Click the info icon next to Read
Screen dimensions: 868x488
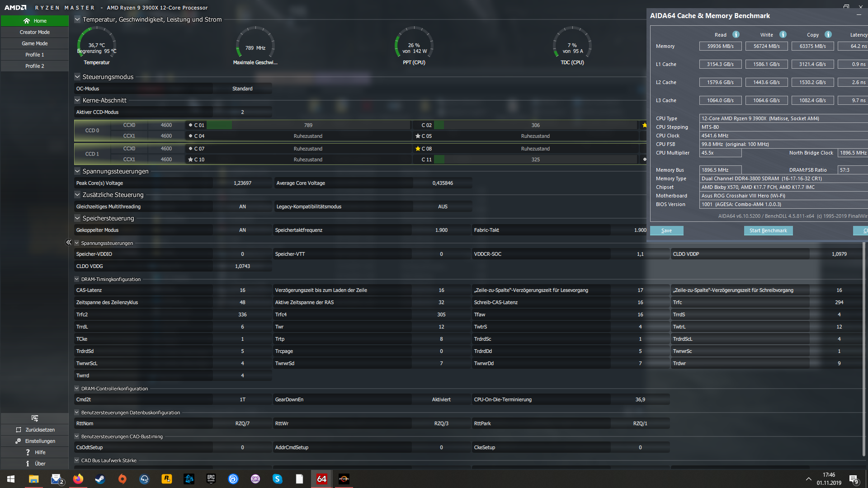(736, 35)
